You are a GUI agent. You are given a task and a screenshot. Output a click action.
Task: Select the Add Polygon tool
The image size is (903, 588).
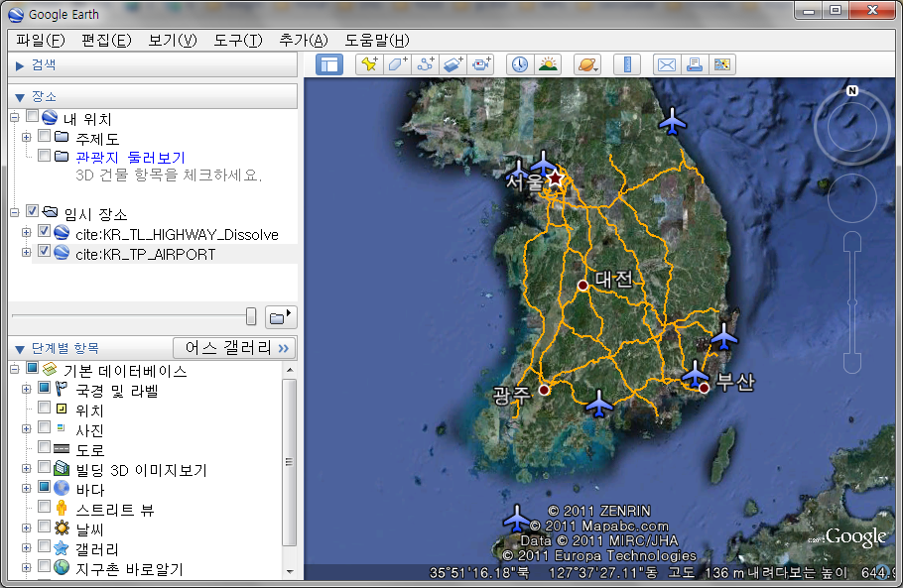click(396, 63)
